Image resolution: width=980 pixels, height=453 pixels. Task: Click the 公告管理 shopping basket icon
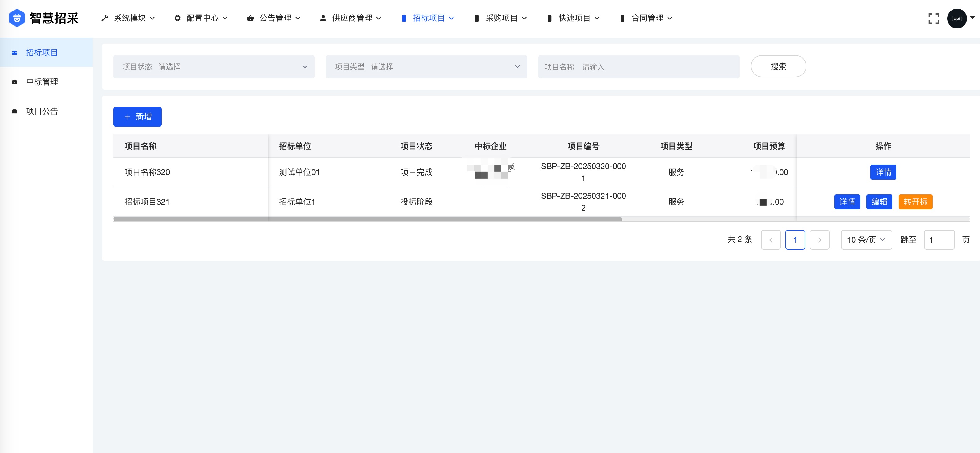(x=250, y=18)
